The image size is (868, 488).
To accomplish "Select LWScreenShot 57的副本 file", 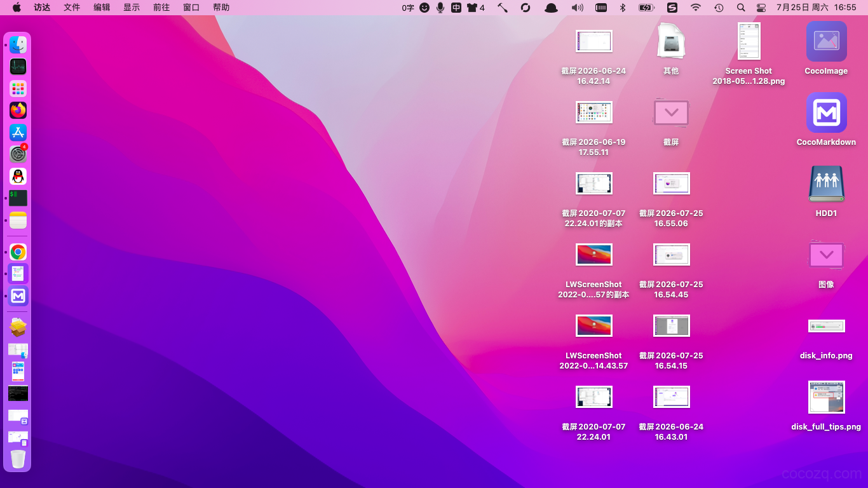I will (593, 255).
